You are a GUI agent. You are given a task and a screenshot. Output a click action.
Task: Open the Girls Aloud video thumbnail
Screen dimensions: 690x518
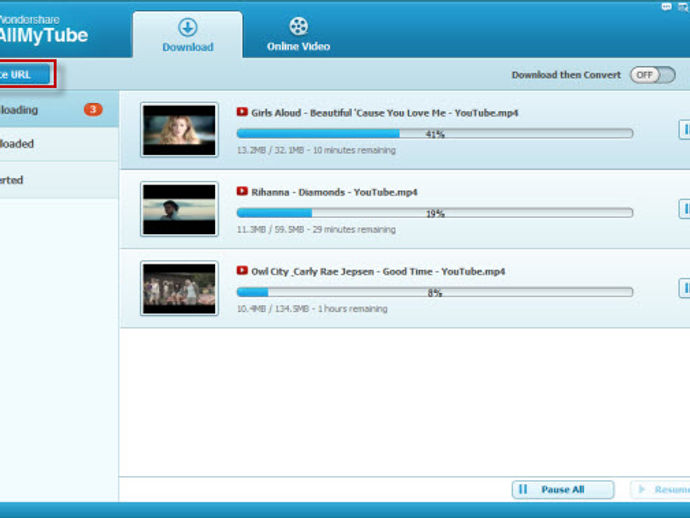[179, 130]
